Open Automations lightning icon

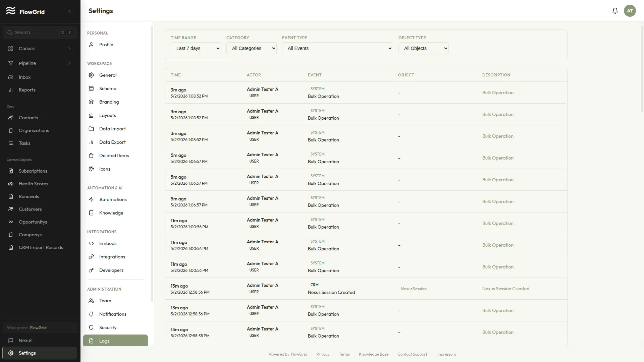[x=91, y=199]
